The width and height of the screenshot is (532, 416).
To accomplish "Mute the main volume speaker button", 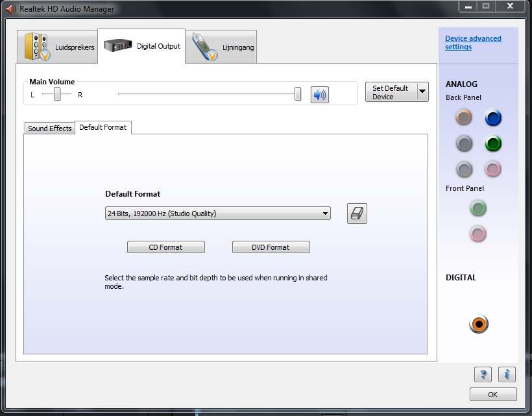I will (319, 95).
